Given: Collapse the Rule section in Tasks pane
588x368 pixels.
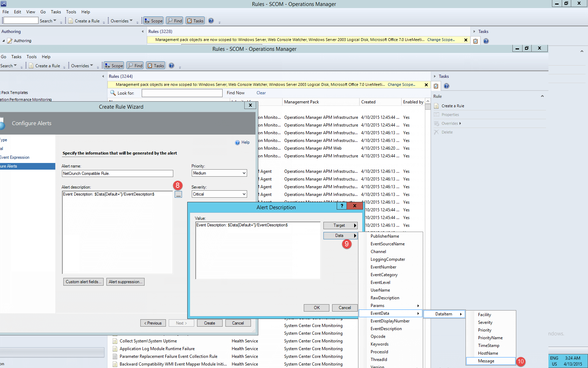Looking at the screenshot, I should 542,96.
